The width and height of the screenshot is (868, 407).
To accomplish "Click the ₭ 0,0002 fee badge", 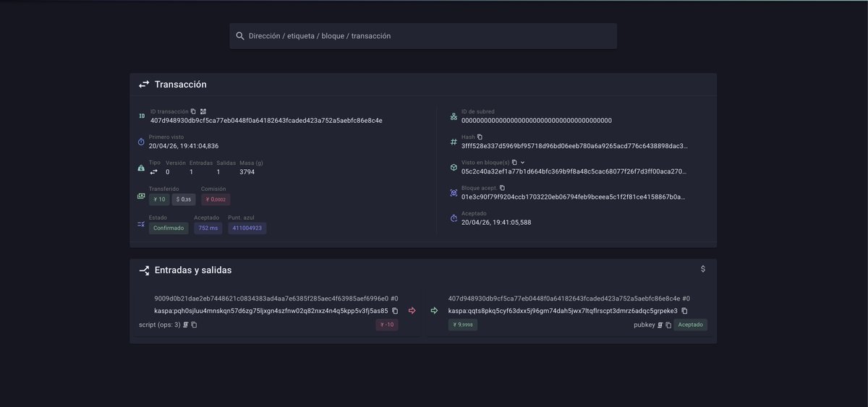I will tap(216, 200).
